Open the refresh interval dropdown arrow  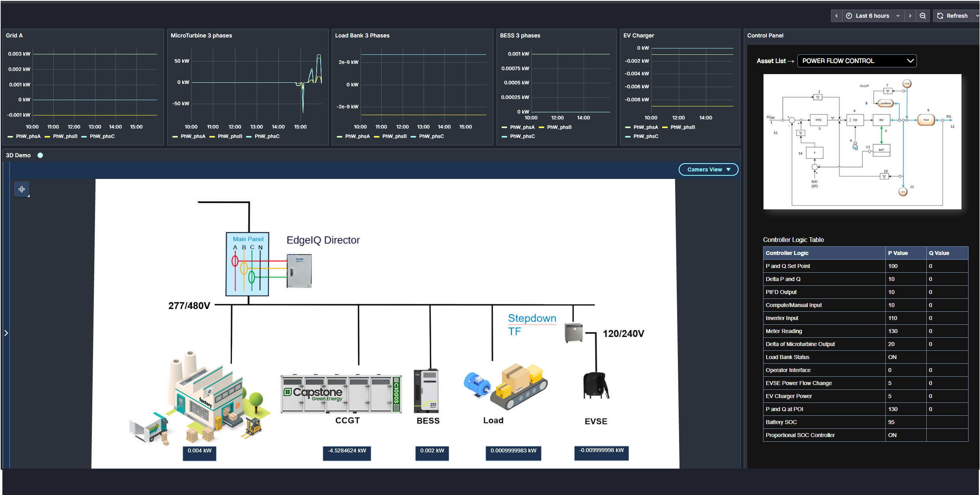[976, 16]
